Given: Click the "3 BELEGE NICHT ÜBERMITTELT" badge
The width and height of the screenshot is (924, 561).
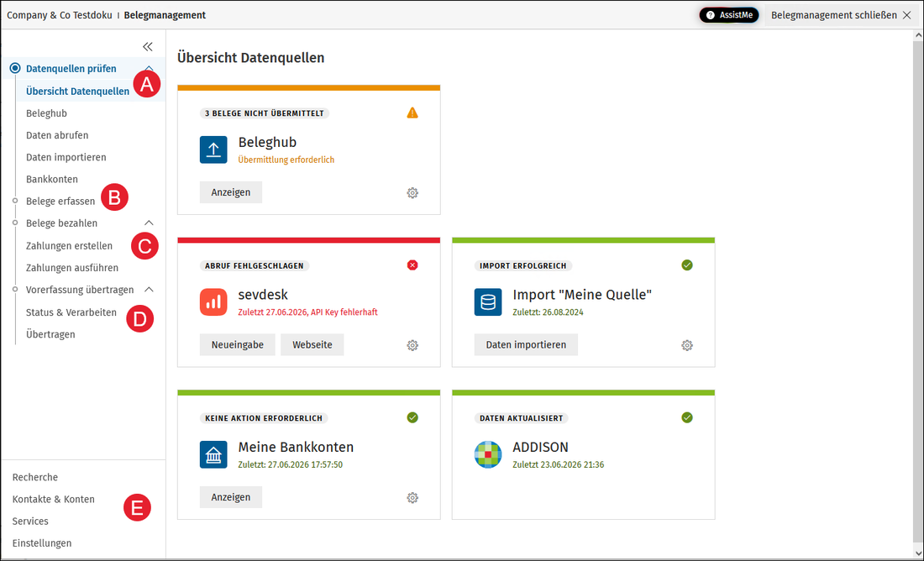Looking at the screenshot, I should [265, 113].
